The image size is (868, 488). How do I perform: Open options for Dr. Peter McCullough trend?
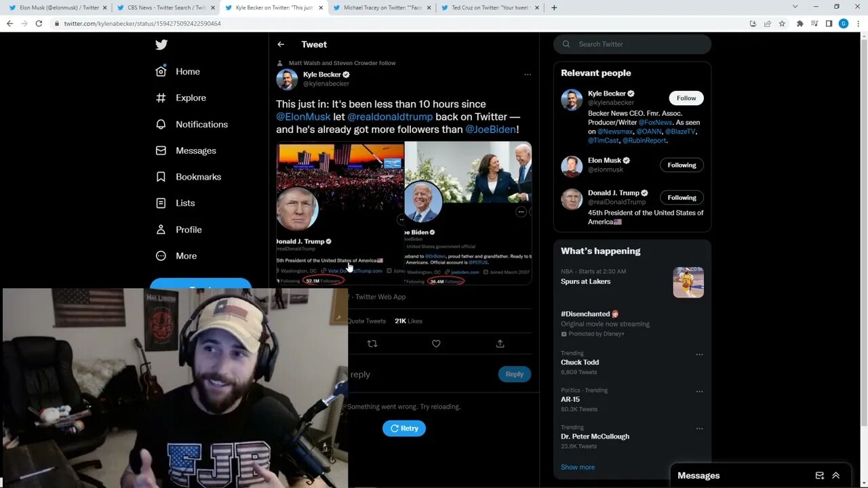[699, 429]
